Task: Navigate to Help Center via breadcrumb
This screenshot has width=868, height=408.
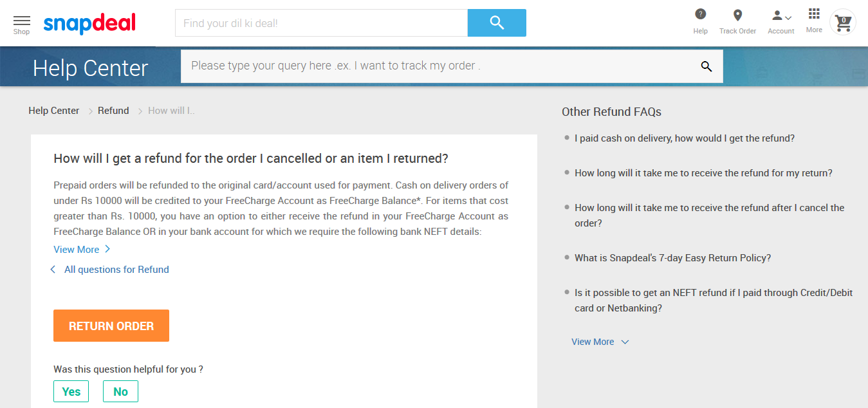Action: (x=53, y=110)
